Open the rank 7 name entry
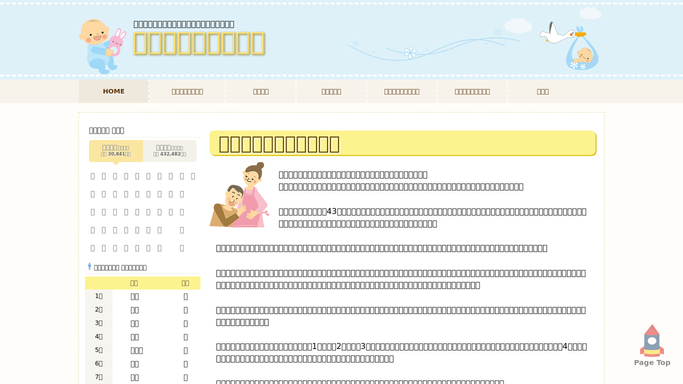 [x=135, y=377]
